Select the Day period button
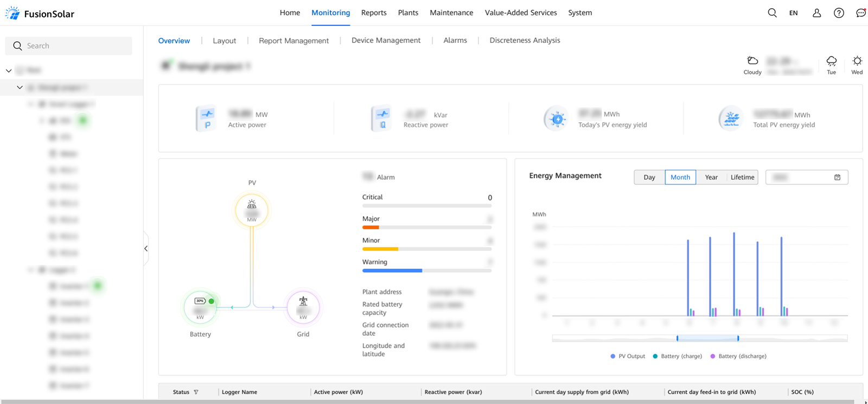 [x=649, y=177]
